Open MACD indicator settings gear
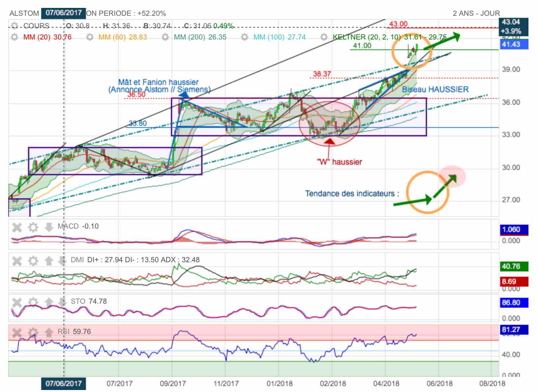Image resolution: width=538 pixels, height=392 pixels. pos(33,227)
